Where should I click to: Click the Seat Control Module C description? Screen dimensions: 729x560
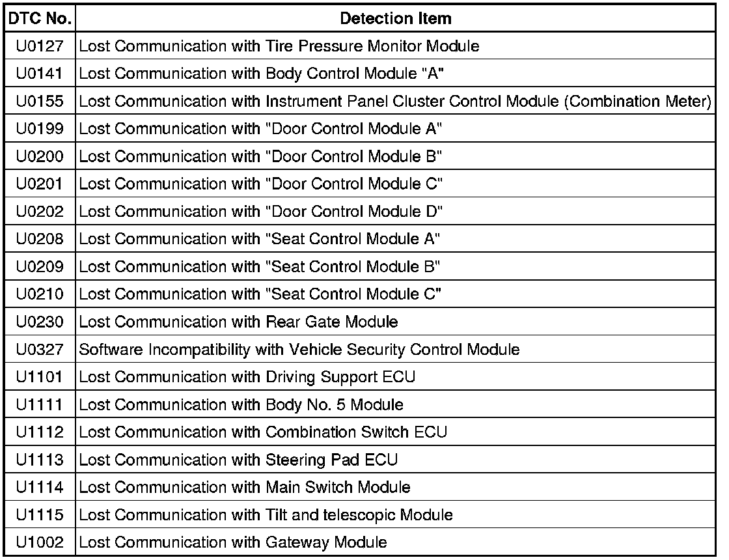click(260, 294)
